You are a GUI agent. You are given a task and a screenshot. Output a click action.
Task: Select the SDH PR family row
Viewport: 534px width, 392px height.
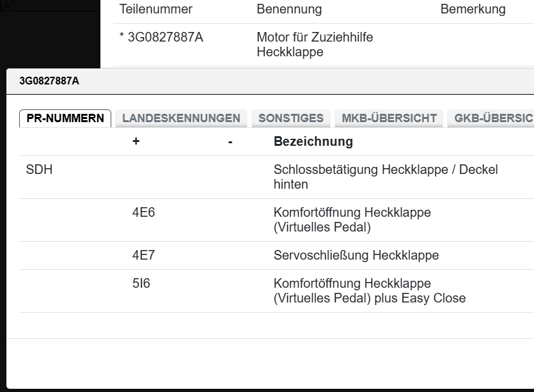[x=39, y=170]
